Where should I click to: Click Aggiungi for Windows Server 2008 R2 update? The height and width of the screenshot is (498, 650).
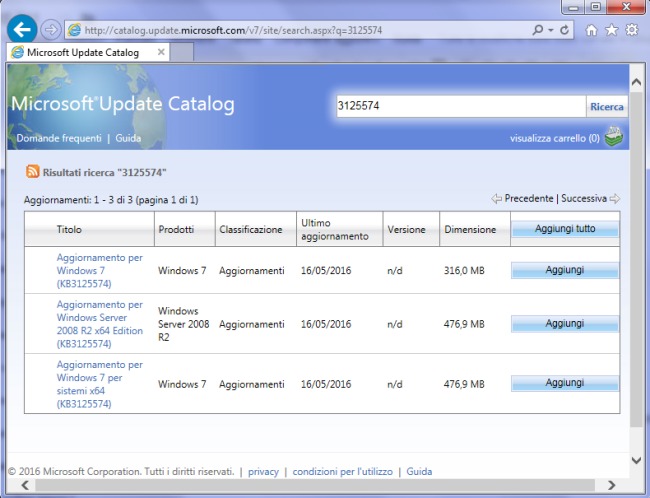pyautogui.click(x=565, y=323)
